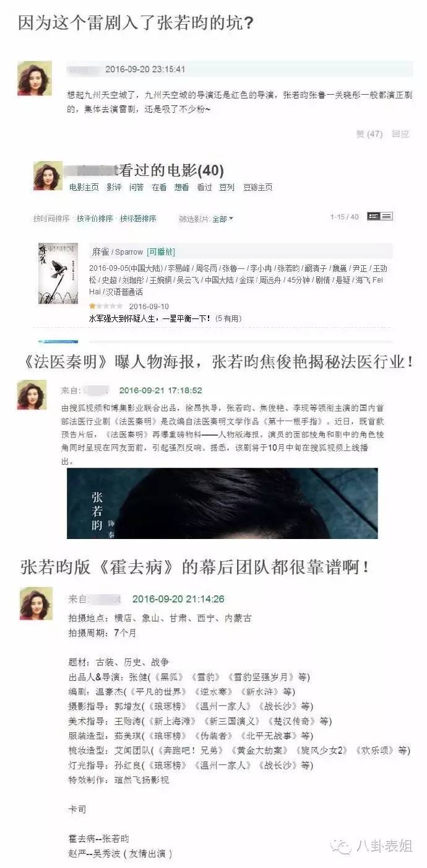Click 回应 to reply to the comment

[400, 134]
